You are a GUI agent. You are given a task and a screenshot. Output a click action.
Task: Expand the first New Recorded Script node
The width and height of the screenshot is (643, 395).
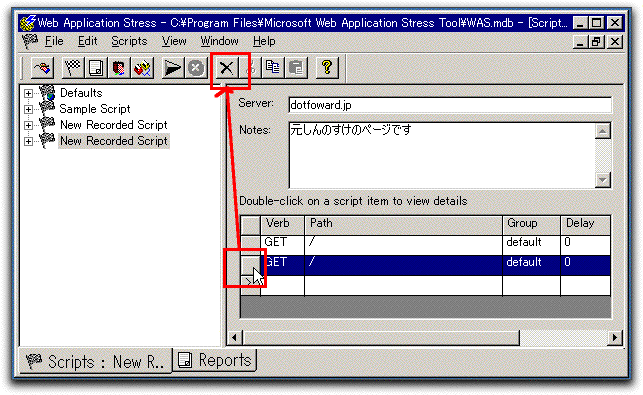(28, 125)
